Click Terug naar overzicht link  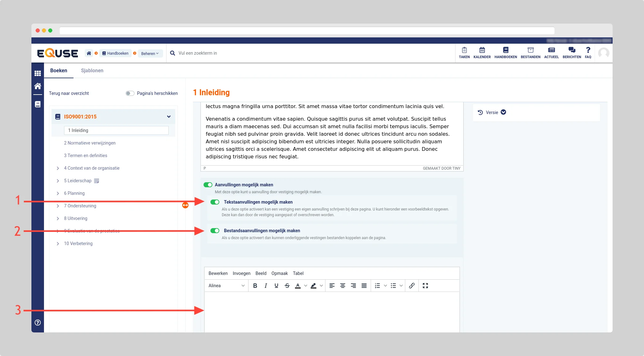69,93
